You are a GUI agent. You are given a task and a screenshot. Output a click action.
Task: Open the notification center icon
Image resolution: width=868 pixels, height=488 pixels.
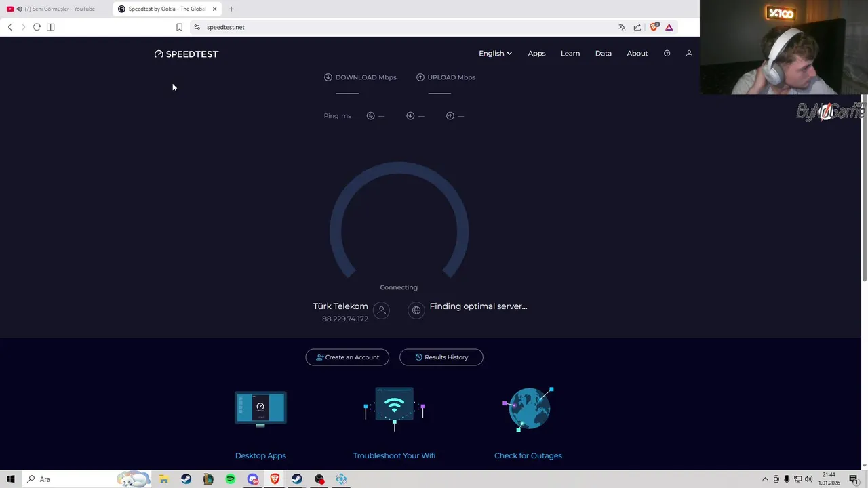pos(854,479)
